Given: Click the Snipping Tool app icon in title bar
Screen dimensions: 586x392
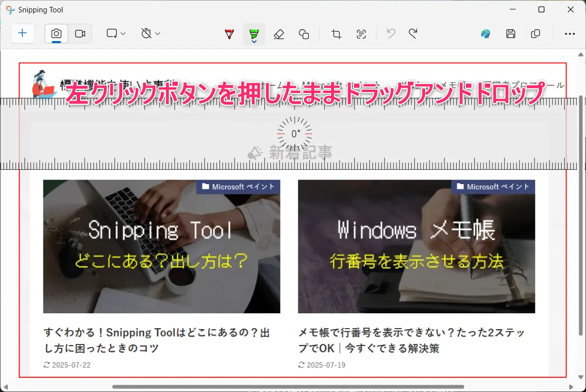Looking at the screenshot, I should click(x=10, y=10).
